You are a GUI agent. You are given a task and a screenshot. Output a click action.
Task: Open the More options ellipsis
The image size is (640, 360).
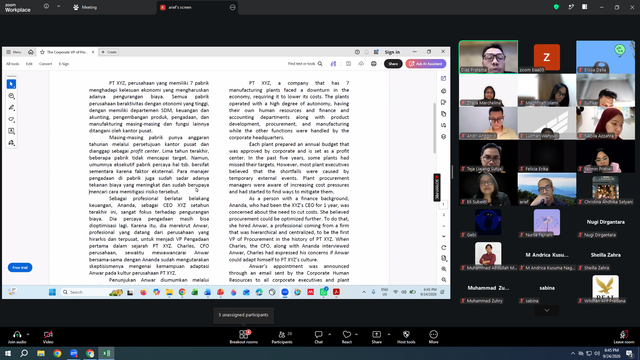pos(433,337)
